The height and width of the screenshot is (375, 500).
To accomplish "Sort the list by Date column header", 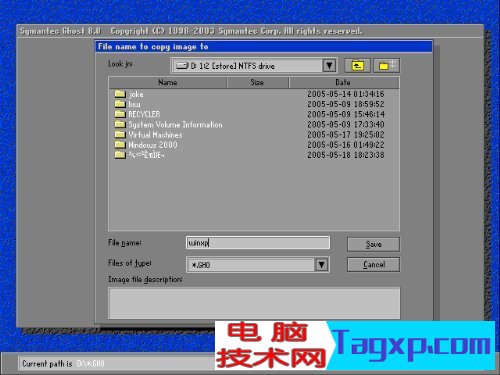I will (343, 82).
